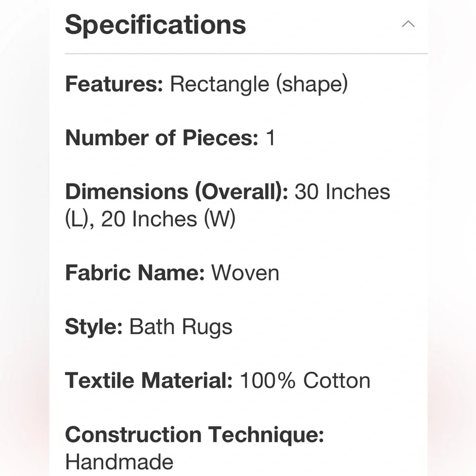Click the Style label
Image resolution: width=476 pixels, height=476 pixels.
pos(94,327)
